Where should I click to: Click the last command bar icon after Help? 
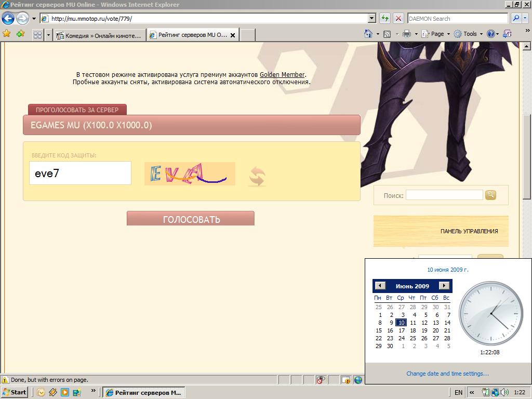tap(507, 34)
